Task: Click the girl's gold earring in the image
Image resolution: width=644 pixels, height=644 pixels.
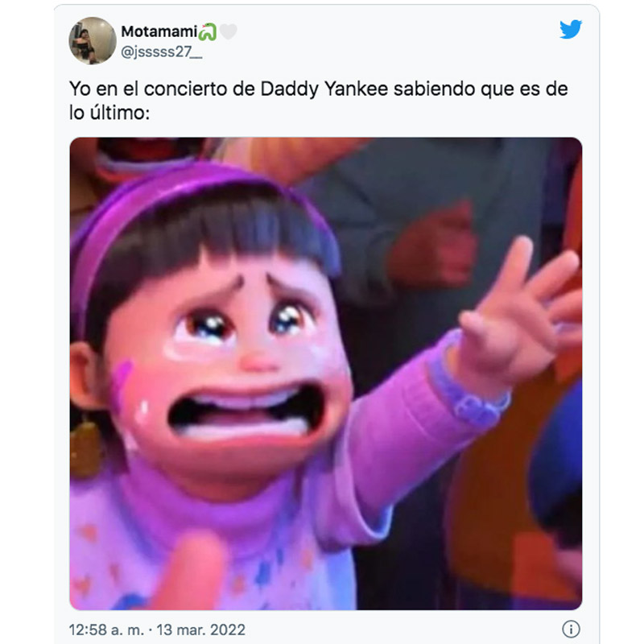Action: [x=85, y=448]
